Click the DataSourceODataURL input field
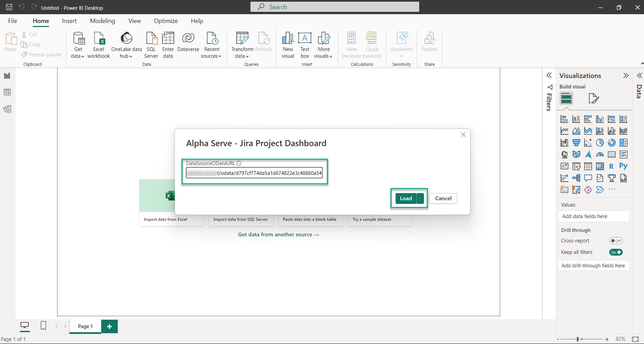 pyautogui.click(x=254, y=173)
